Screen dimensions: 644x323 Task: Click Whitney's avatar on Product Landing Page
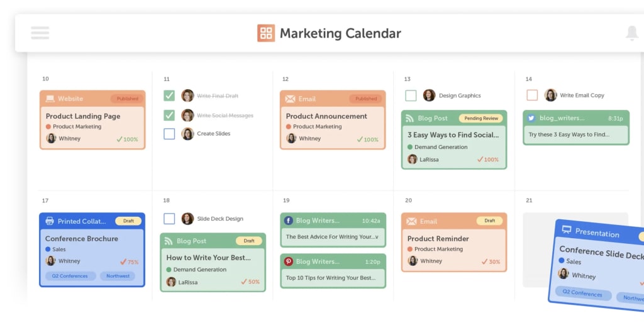[52, 138]
